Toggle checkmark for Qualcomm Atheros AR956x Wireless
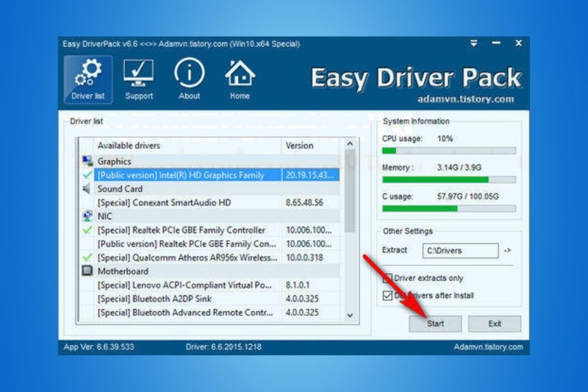This screenshot has height=392, width=588. pos(87,257)
